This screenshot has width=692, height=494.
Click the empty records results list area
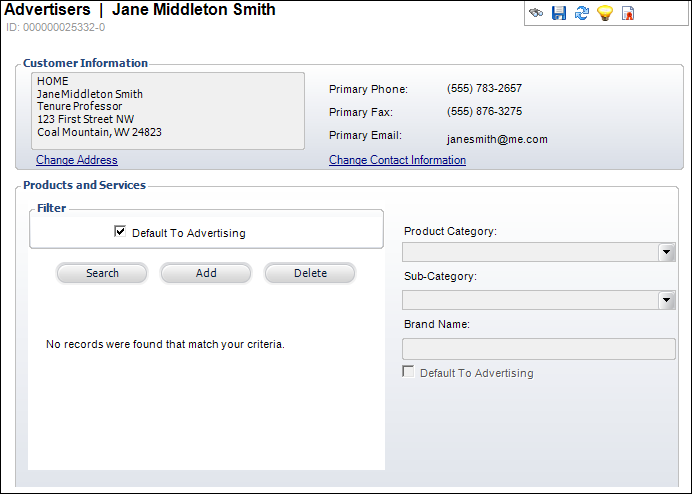pos(206,400)
